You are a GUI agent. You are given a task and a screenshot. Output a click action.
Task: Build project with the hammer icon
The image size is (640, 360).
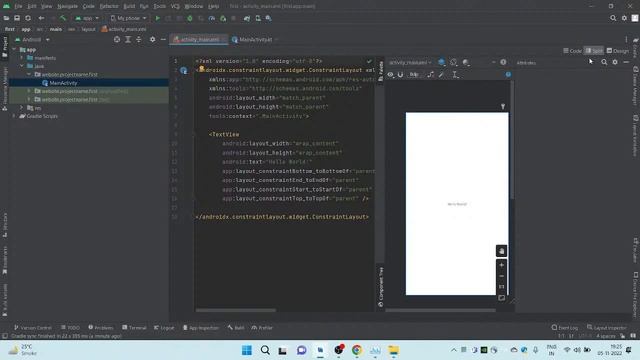click(x=63, y=18)
